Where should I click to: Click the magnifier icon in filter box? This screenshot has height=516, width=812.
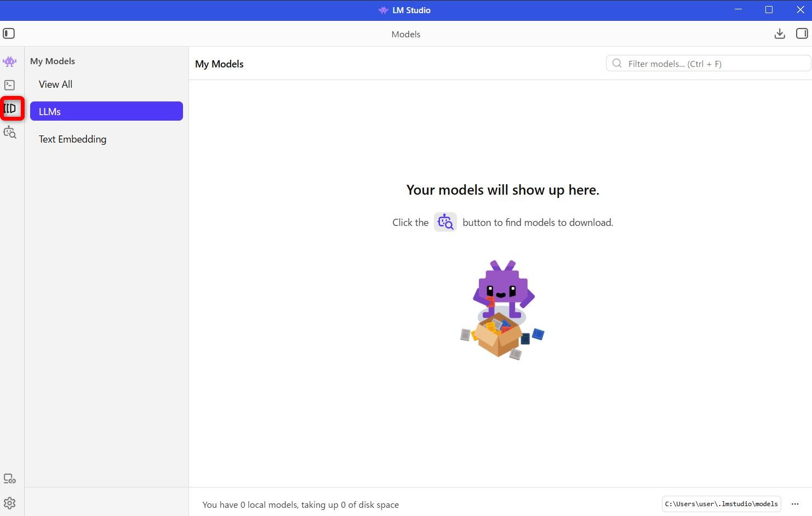tap(617, 64)
